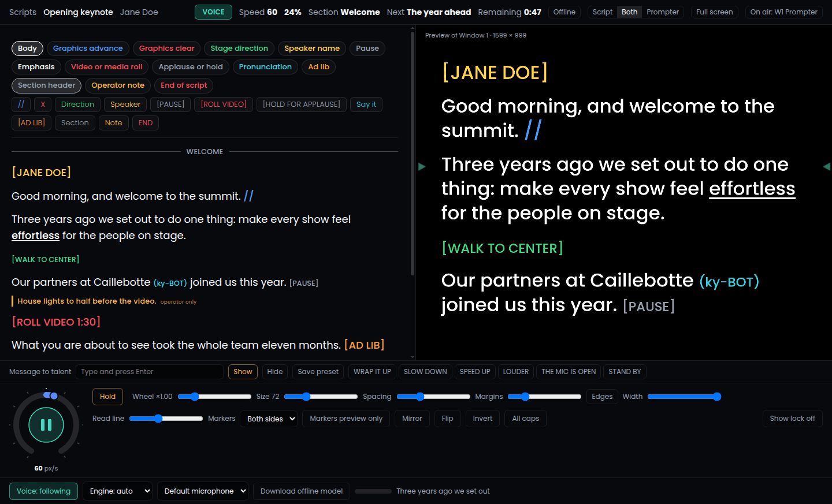Toggle All caps option
This screenshot has width=832, height=504.
525,419
